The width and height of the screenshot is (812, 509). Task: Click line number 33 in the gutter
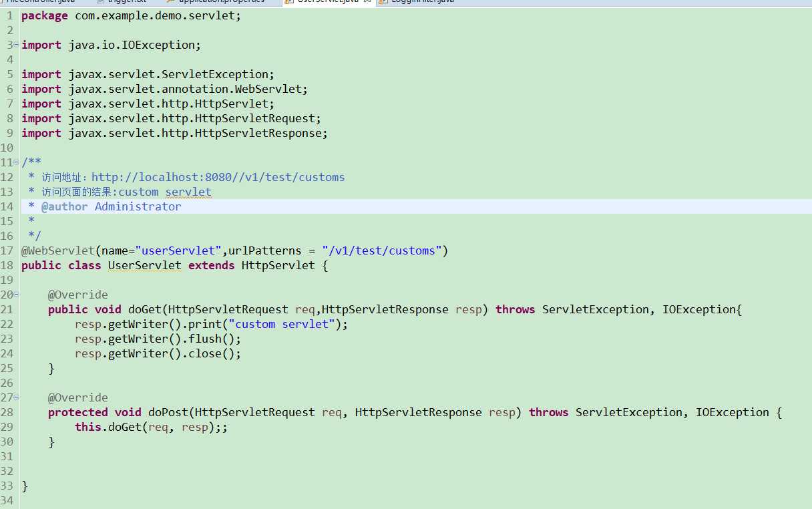(7, 486)
